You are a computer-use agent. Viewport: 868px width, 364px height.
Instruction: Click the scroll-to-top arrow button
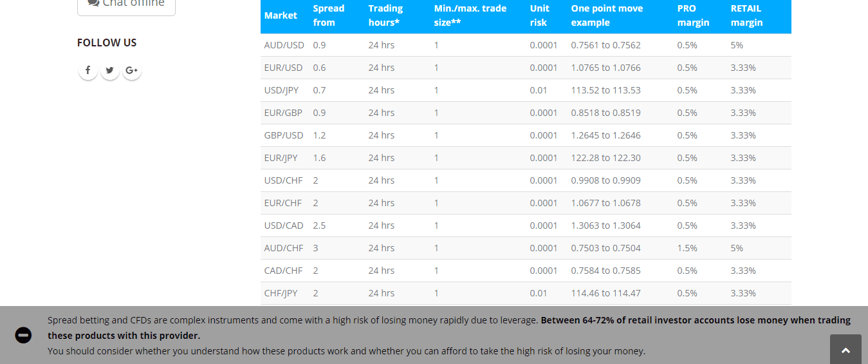(x=845, y=350)
